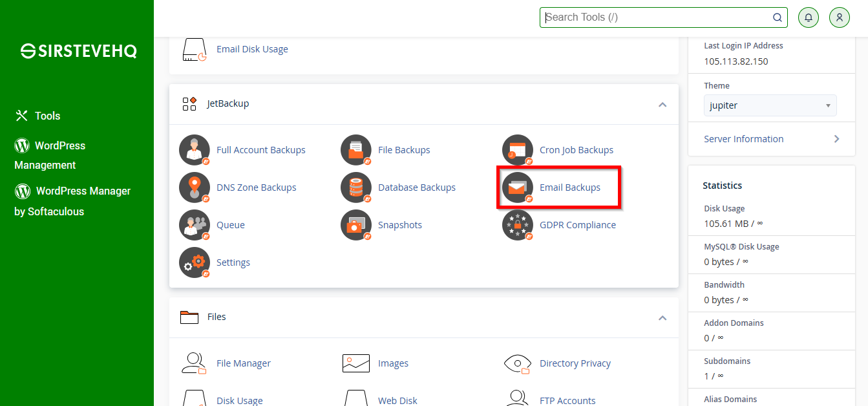Open the user account icon
The height and width of the screenshot is (406, 868).
pyautogui.click(x=840, y=17)
